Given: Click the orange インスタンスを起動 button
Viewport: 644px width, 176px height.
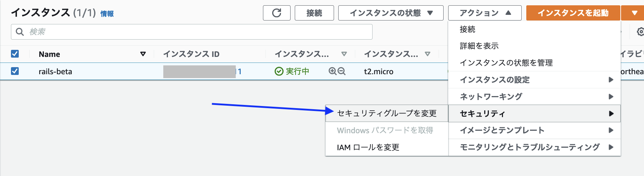Looking at the screenshot, I should 573,13.
